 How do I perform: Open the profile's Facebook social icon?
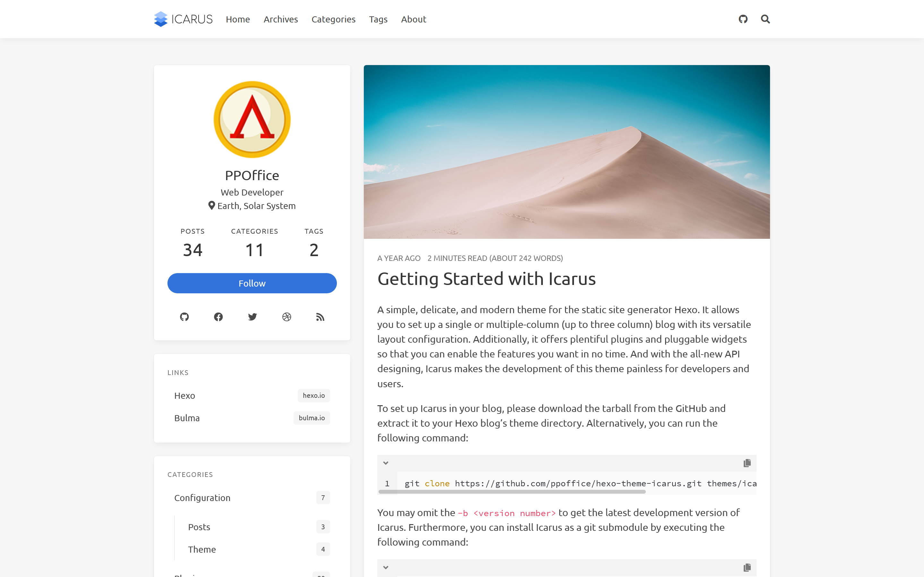(218, 317)
